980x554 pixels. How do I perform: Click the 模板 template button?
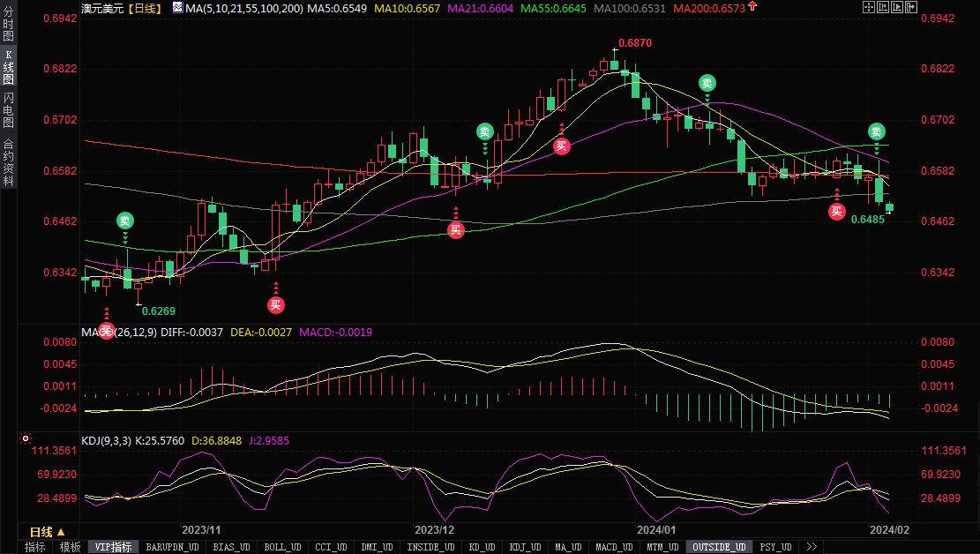click(71, 547)
